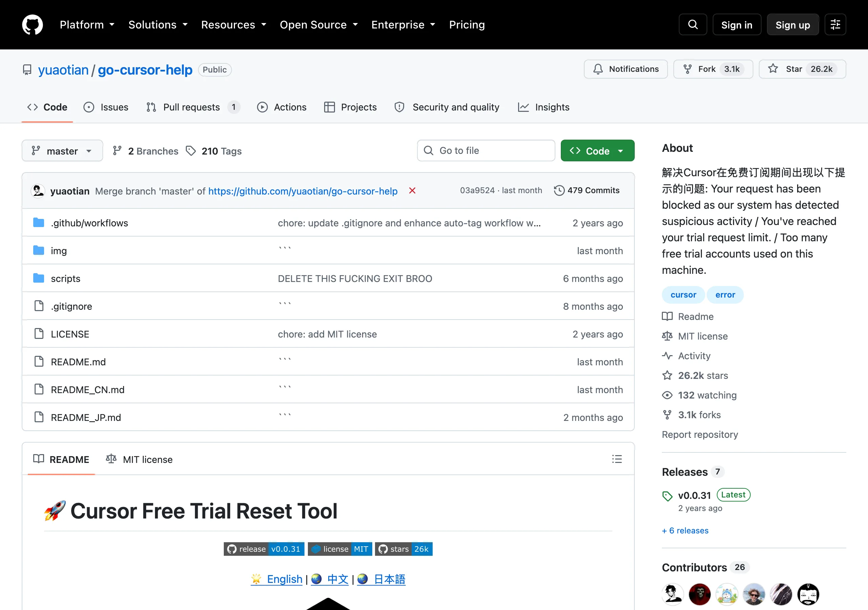Switch to the Security and quality tab
The height and width of the screenshot is (610, 868).
(447, 107)
